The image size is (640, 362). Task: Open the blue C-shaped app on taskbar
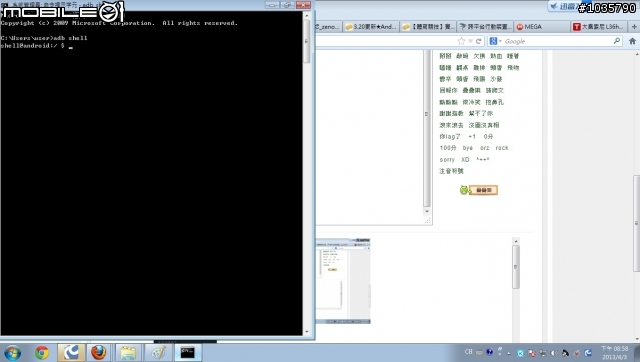(x=71, y=353)
